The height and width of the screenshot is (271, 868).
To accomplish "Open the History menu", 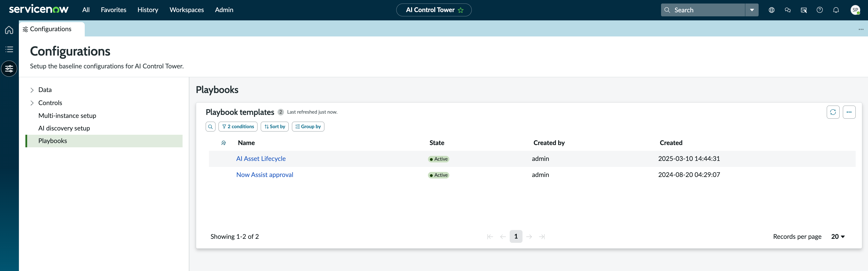I will tap(148, 10).
